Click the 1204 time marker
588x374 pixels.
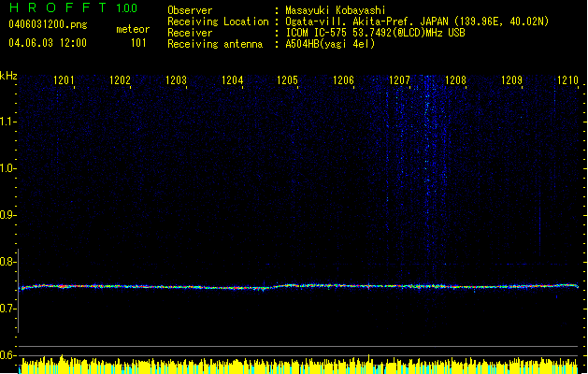(232, 80)
